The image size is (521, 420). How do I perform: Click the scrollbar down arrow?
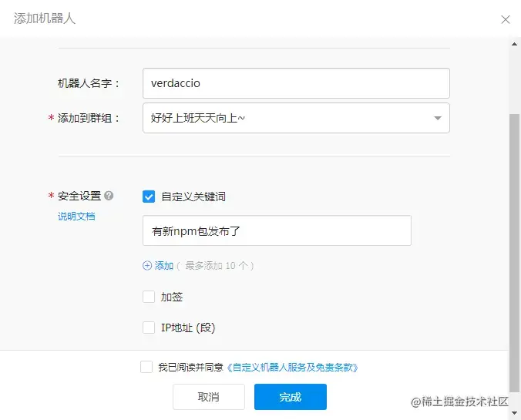[x=514, y=413]
